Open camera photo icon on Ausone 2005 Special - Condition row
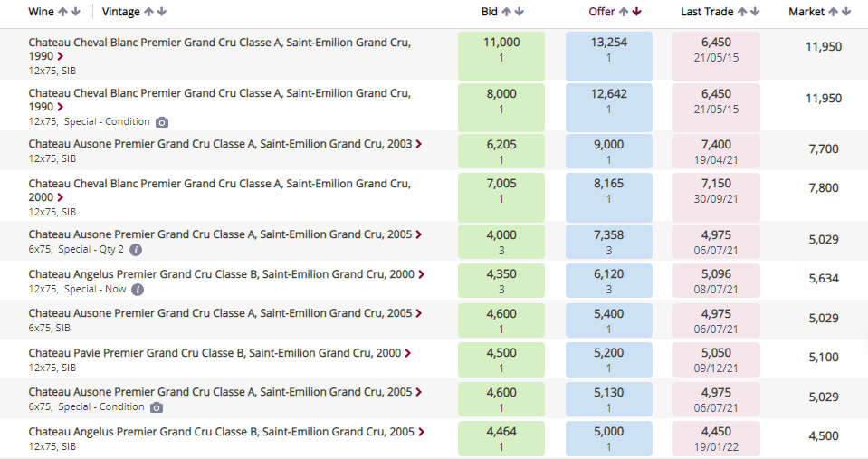Screen dimensions: 868x459 click(157, 407)
